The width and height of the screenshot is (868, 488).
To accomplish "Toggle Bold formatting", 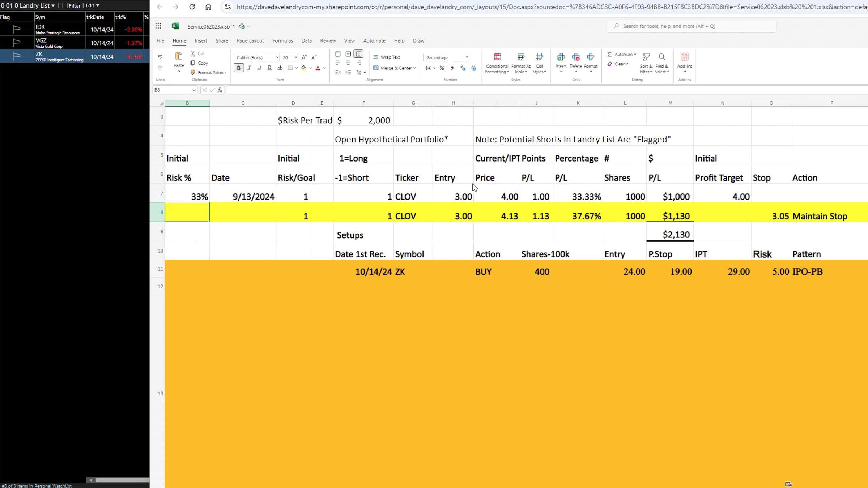I will pos(239,68).
